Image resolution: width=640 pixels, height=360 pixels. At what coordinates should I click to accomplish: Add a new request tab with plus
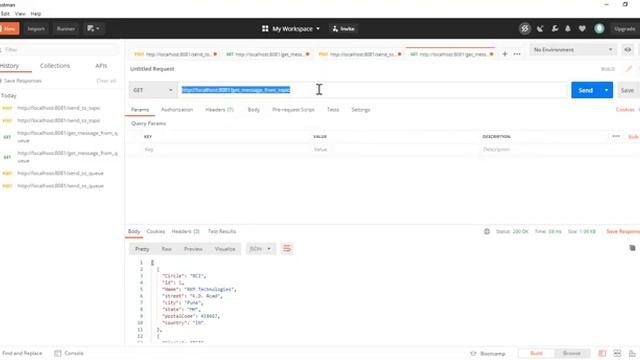504,54
